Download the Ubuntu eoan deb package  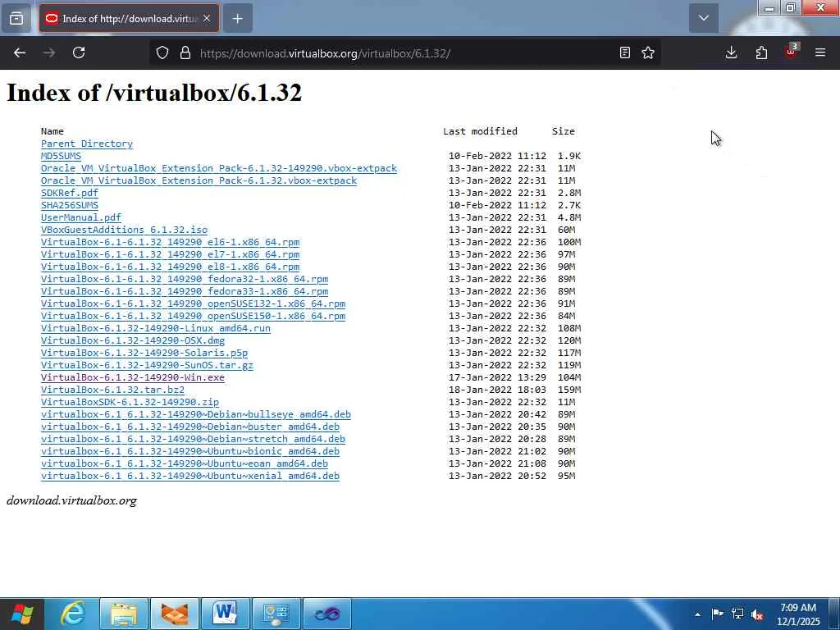coord(185,464)
